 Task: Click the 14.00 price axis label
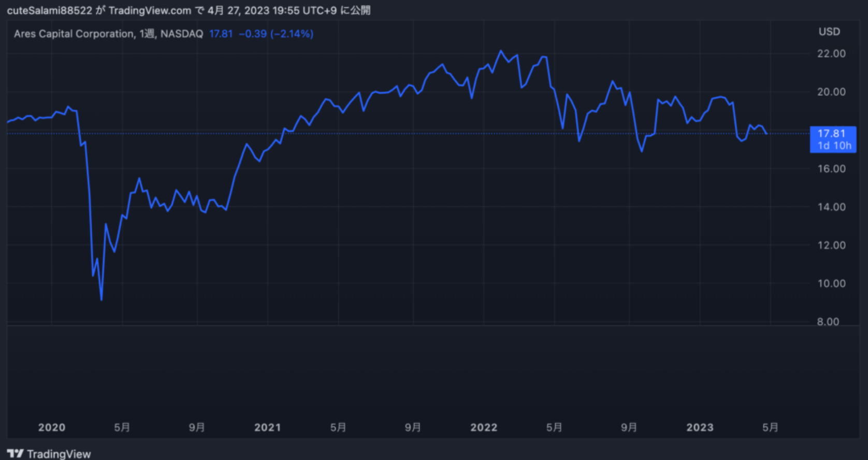click(x=831, y=207)
